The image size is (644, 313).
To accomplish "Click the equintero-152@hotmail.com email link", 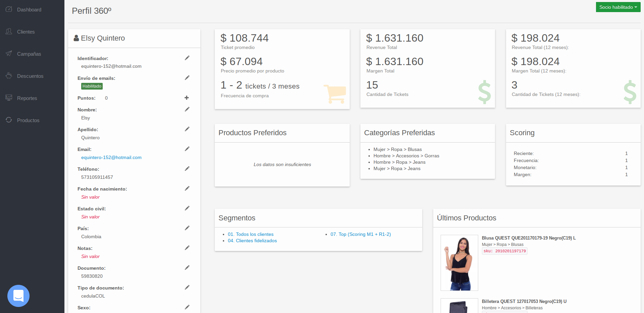I will coord(111,157).
